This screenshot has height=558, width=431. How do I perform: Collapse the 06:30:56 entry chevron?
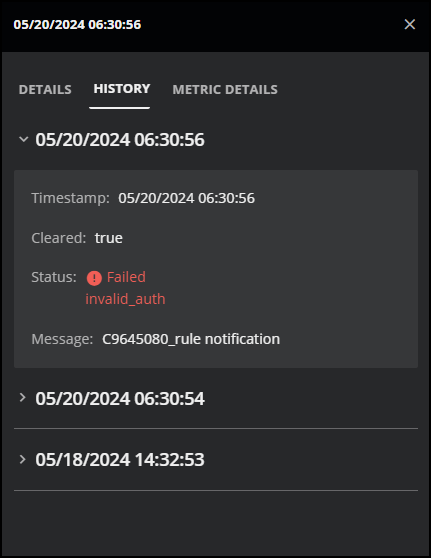tap(23, 139)
